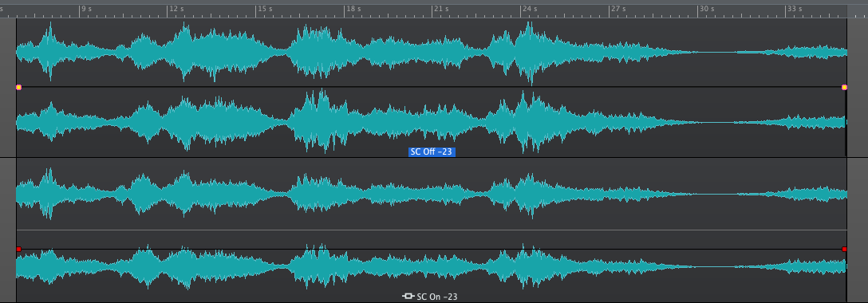Click the 33 s ruler label
868x303 pixels.
point(794,9)
